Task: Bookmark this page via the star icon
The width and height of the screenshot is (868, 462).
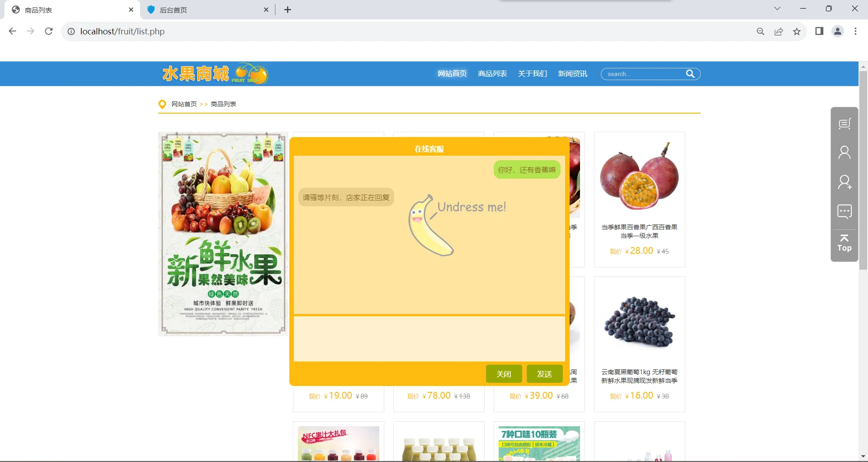Action: coord(797,31)
